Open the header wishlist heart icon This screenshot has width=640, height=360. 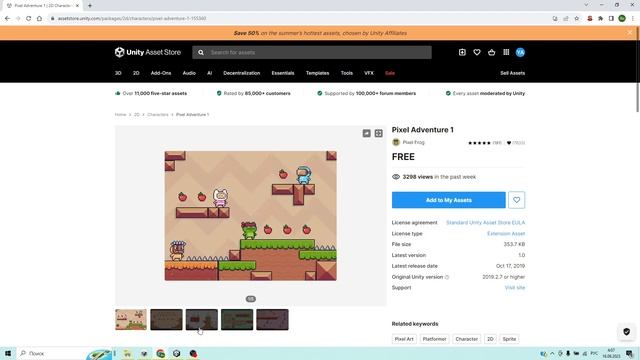click(x=477, y=52)
